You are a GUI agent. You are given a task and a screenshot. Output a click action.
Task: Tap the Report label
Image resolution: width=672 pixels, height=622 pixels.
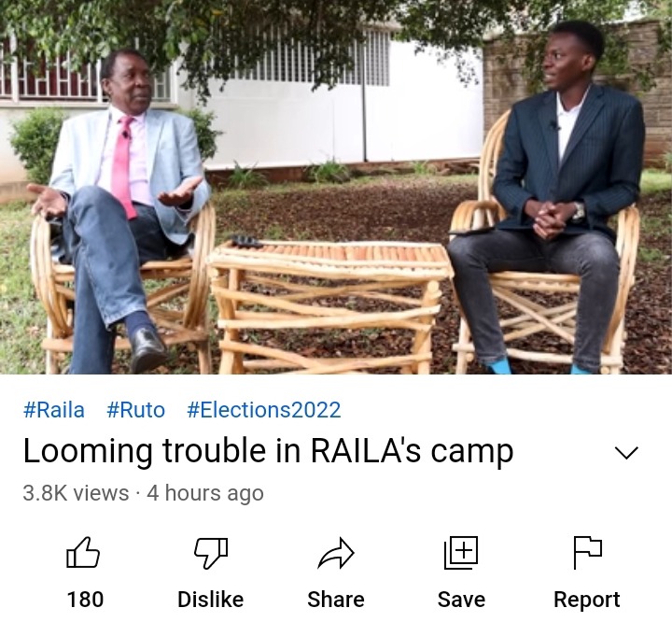(x=587, y=600)
